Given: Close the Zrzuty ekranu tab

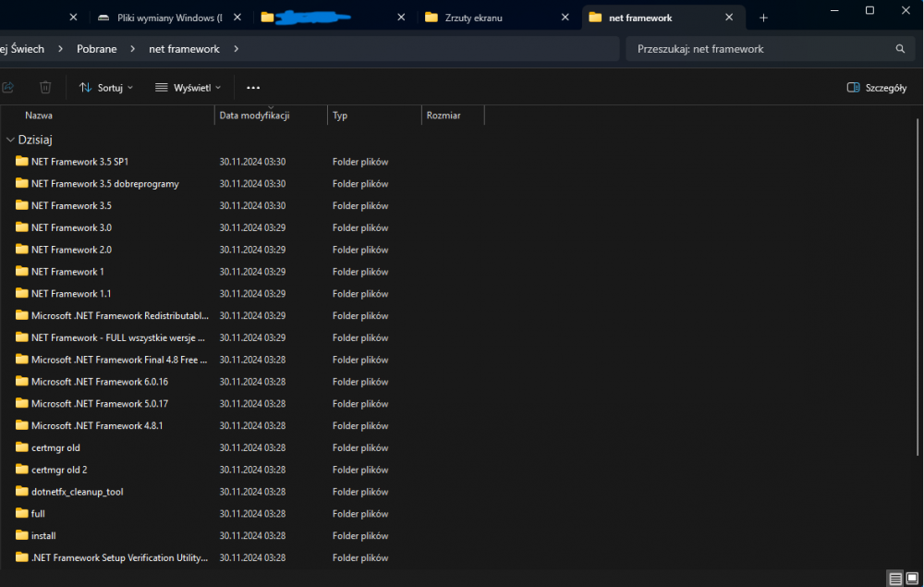Looking at the screenshot, I should 565,18.
